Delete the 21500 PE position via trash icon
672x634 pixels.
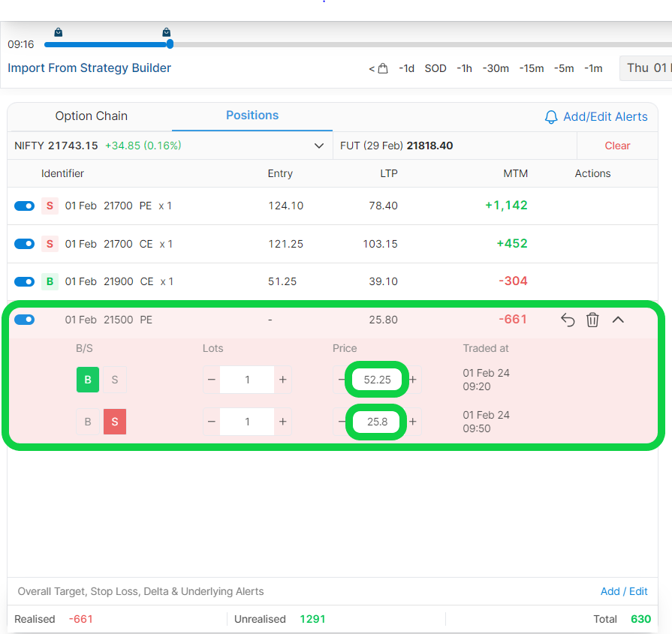(x=592, y=320)
